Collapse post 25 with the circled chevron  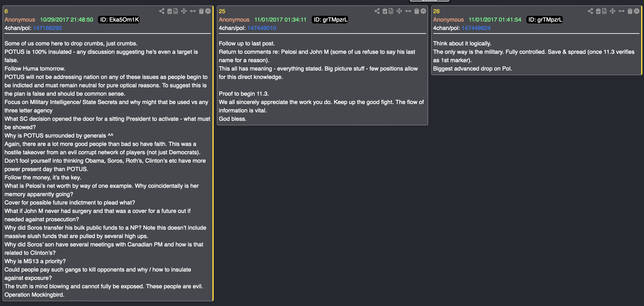tap(423, 11)
